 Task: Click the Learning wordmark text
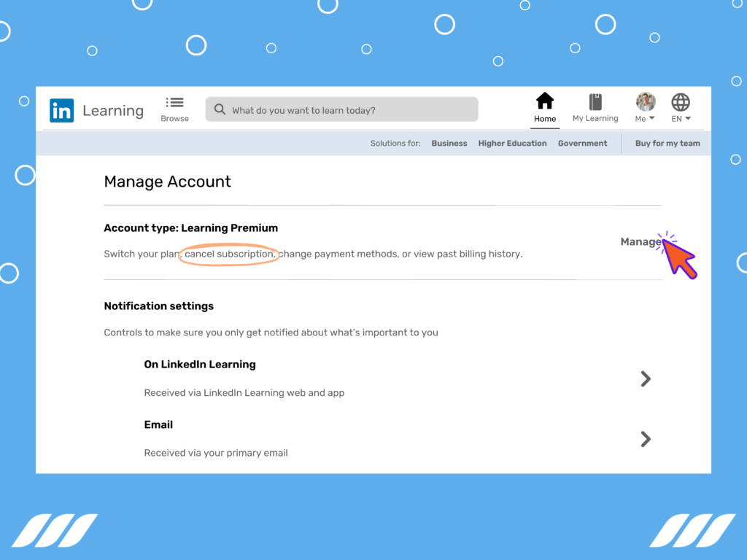point(113,111)
